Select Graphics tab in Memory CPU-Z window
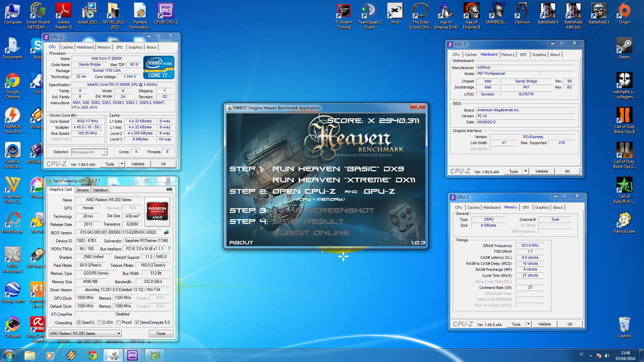Screen dimensions: 644x362 point(542,207)
